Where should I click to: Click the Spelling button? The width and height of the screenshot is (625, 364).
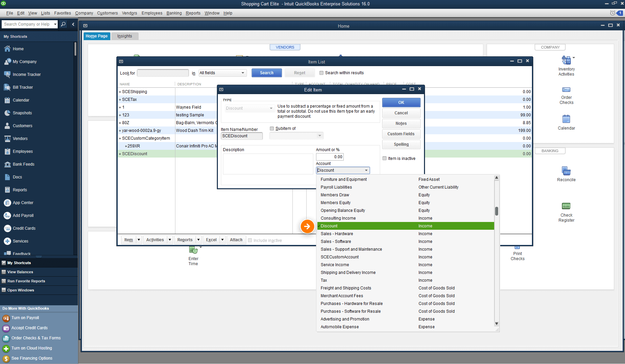coord(401,144)
